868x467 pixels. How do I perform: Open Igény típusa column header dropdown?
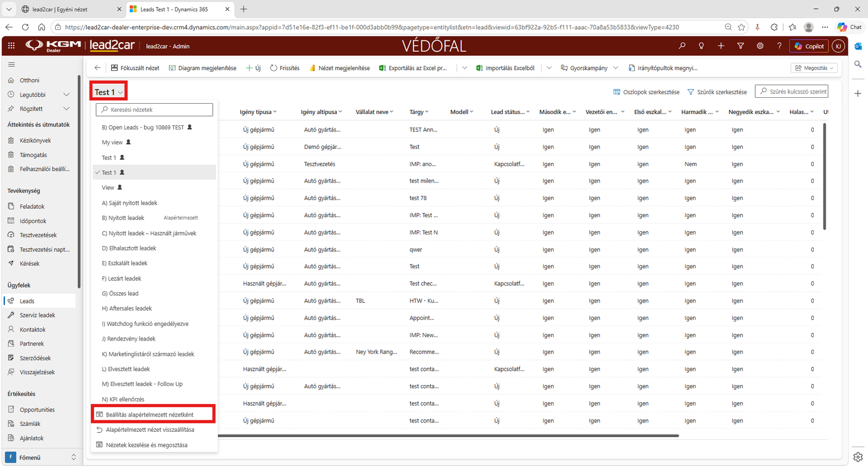[x=258, y=112]
